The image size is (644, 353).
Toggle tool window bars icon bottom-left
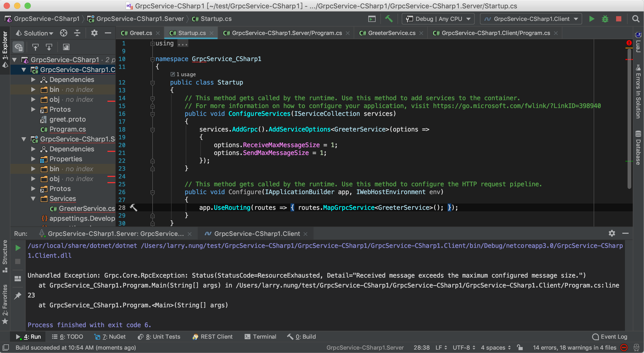coord(6,348)
